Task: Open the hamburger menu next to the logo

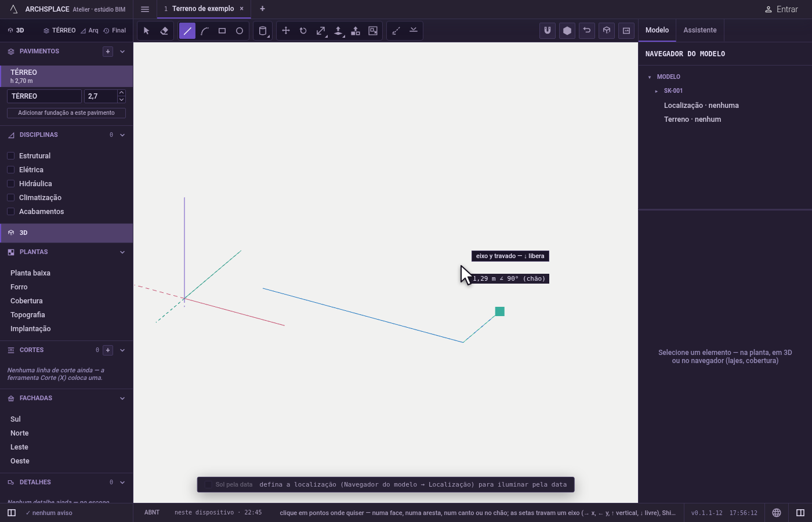Action: click(x=145, y=9)
